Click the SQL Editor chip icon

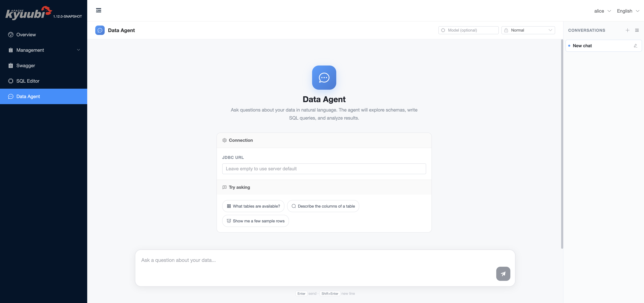[11, 81]
